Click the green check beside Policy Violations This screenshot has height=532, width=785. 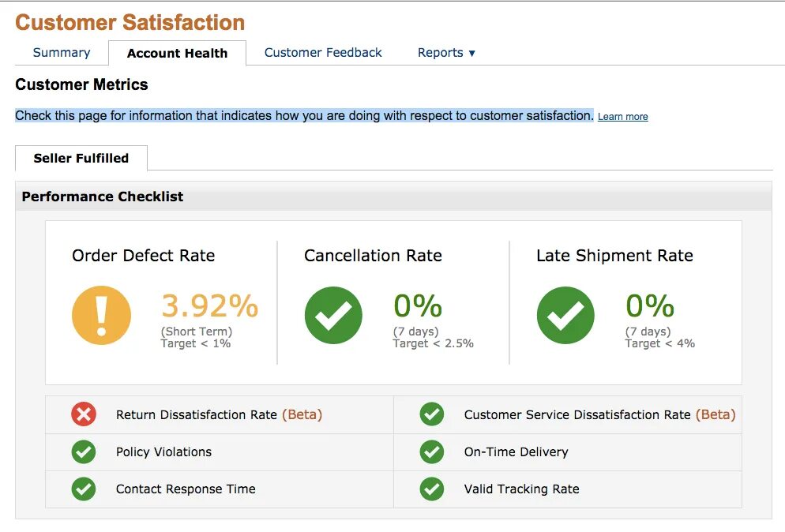(x=84, y=451)
